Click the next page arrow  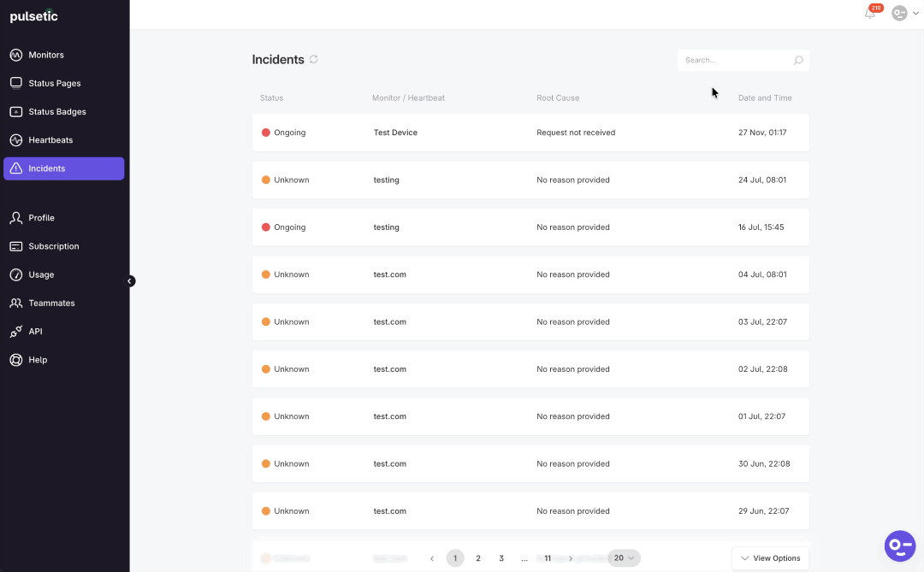point(571,558)
